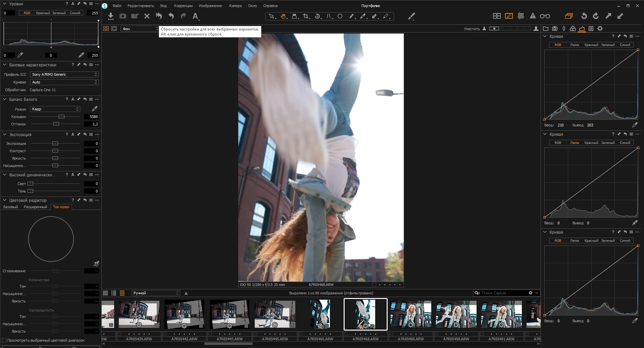Open the white balance Режим dropdown
Screen dimensions: 644x348
(x=55, y=109)
